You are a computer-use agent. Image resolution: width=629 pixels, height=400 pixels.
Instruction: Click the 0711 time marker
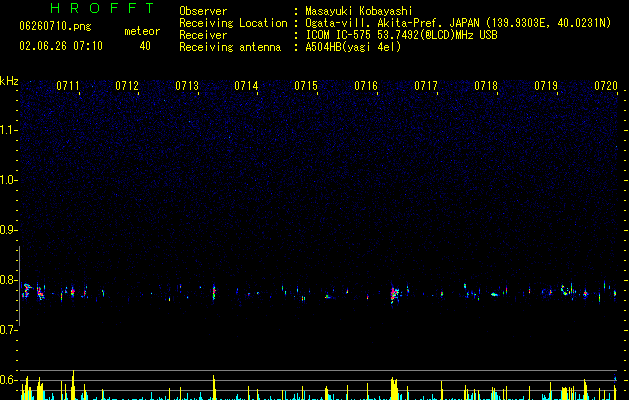(68, 86)
